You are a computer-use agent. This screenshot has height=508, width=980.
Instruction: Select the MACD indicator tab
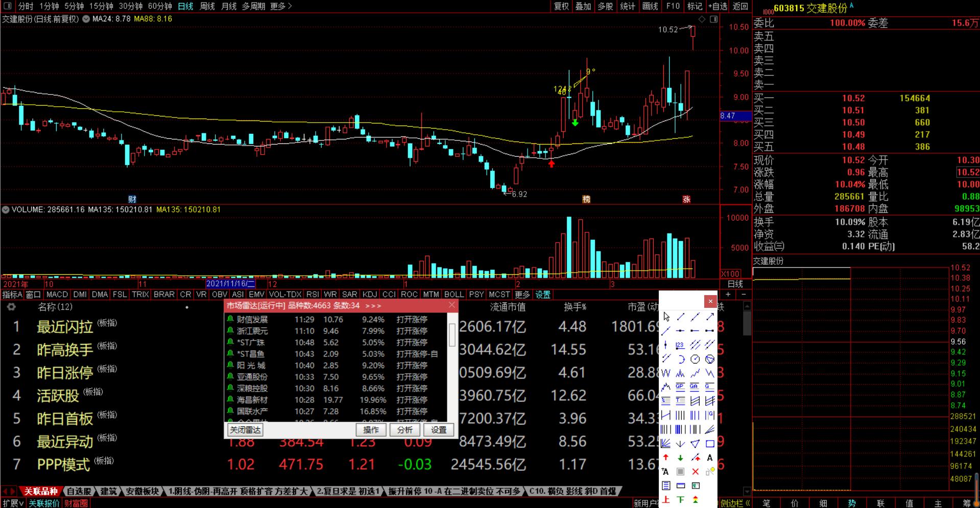coord(57,295)
